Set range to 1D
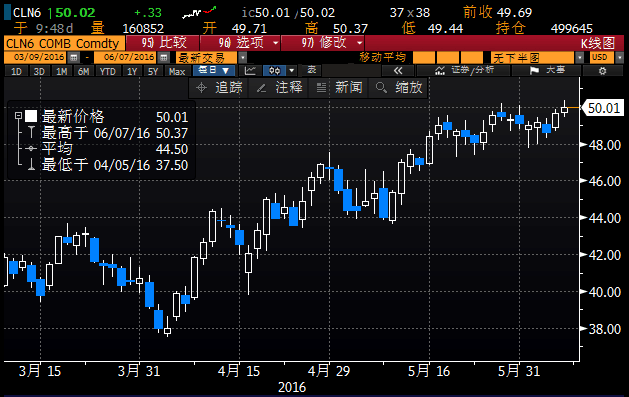This screenshot has width=629, height=397. (x=16, y=71)
